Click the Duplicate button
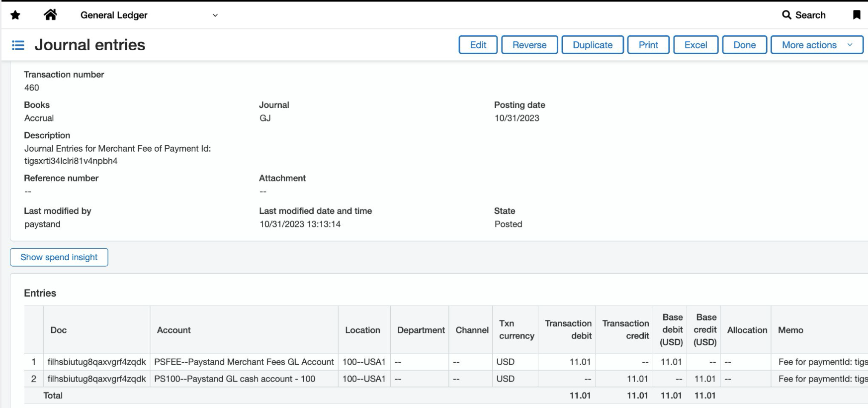 click(593, 45)
